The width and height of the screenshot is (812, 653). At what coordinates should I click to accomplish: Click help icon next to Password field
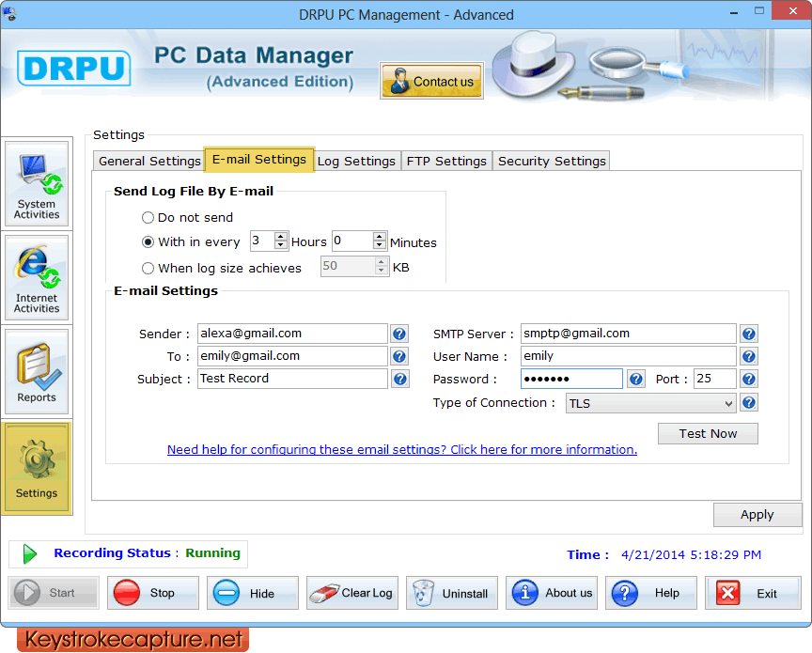coord(636,379)
